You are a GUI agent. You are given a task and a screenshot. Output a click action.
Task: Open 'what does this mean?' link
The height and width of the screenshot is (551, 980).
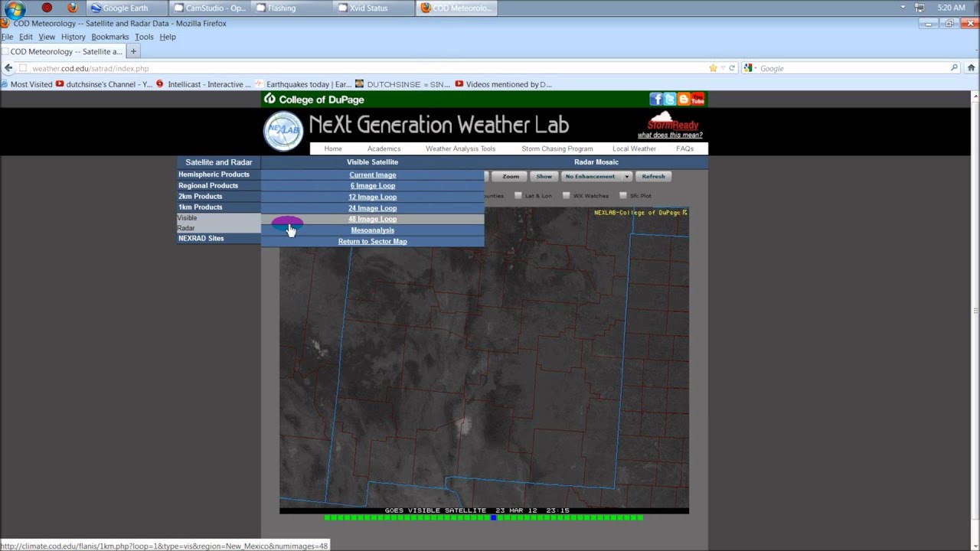pyautogui.click(x=670, y=135)
